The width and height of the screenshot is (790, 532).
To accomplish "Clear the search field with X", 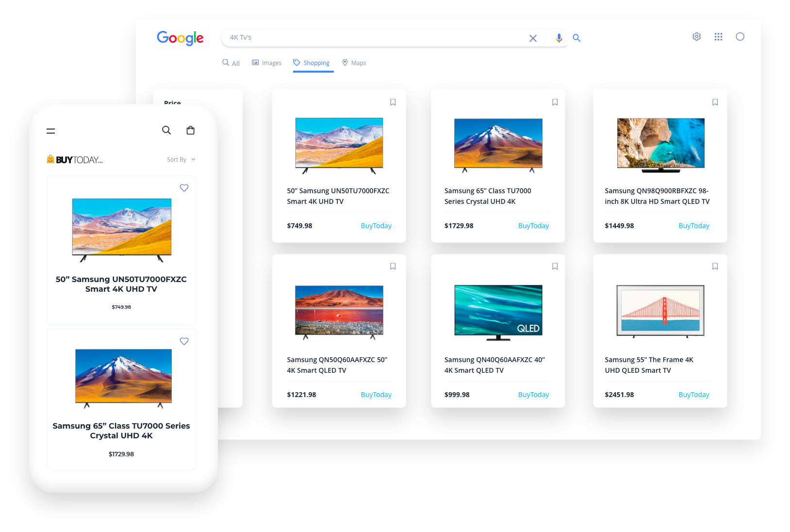I will [x=533, y=38].
